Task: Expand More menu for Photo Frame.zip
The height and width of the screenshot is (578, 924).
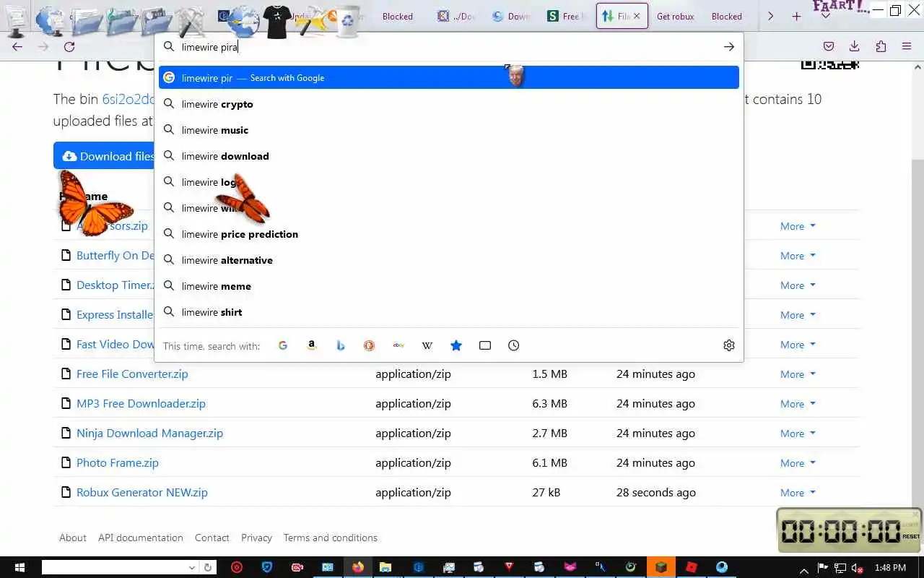Action: (x=798, y=463)
